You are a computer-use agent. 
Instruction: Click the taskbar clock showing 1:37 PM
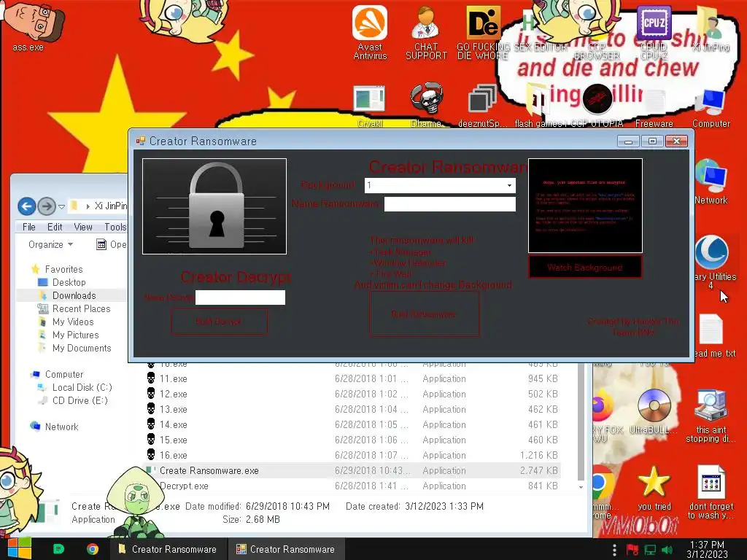click(x=707, y=549)
